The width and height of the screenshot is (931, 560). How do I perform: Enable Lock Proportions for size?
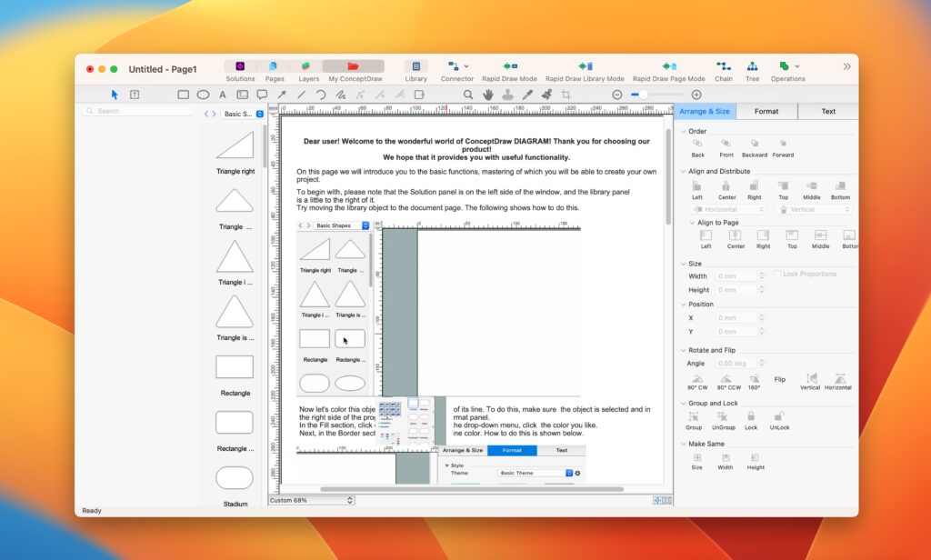(778, 274)
